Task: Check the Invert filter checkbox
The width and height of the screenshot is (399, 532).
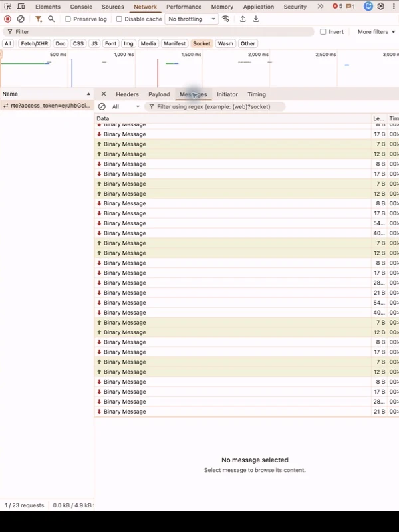Action: [323, 31]
